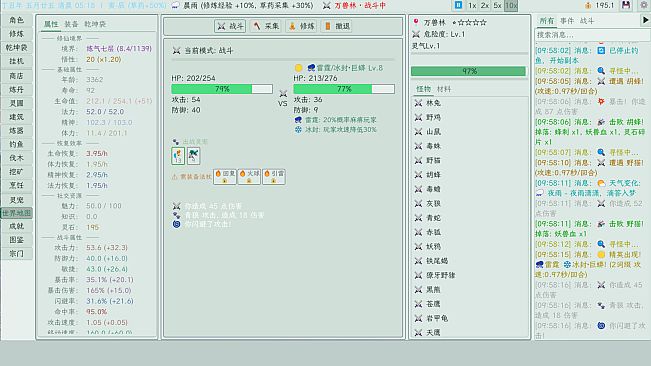Open the 修炼 sidebar page
This screenshot has height=366, width=651.
tap(17, 34)
